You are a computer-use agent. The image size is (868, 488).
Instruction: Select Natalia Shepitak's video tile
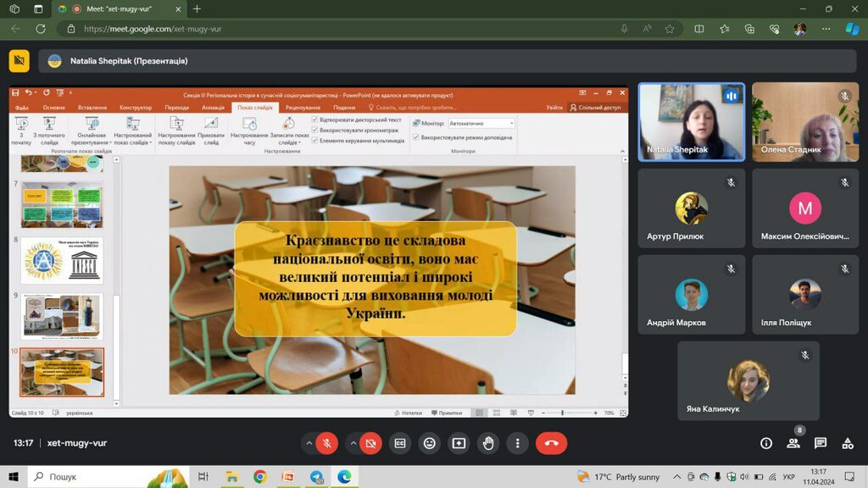pos(691,122)
